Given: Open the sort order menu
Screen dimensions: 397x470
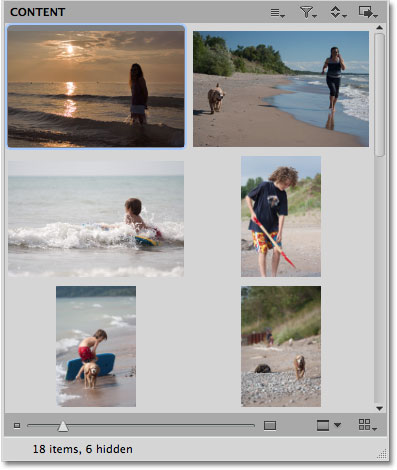Looking at the screenshot, I should click(x=338, y=13).
